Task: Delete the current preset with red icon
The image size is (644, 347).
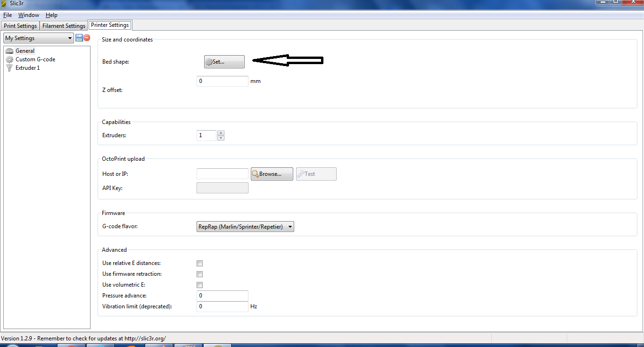Action: [87, 38]
